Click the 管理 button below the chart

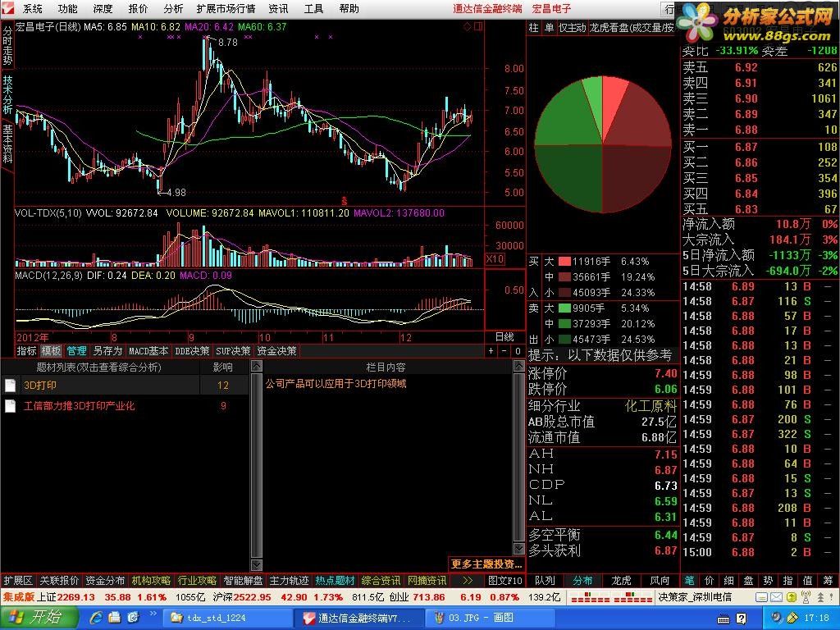tap(76, 351)
